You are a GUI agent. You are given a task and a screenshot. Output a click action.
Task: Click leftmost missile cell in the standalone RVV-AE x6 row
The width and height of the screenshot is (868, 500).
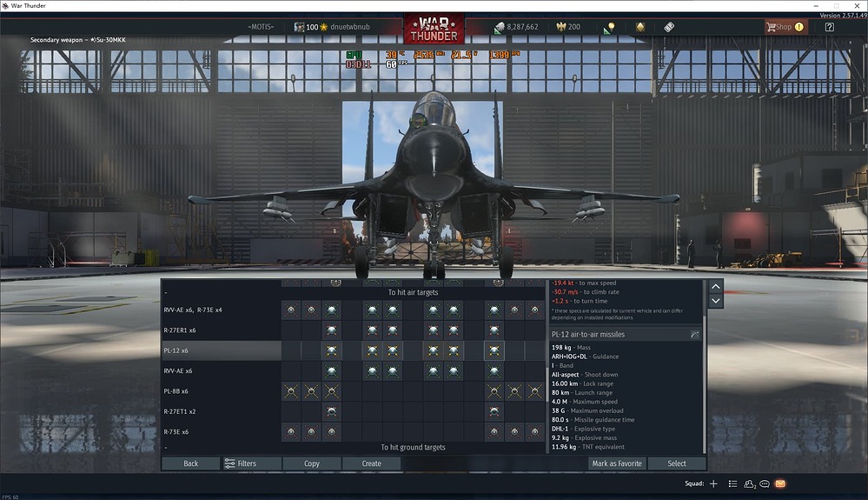coord(332,371)
